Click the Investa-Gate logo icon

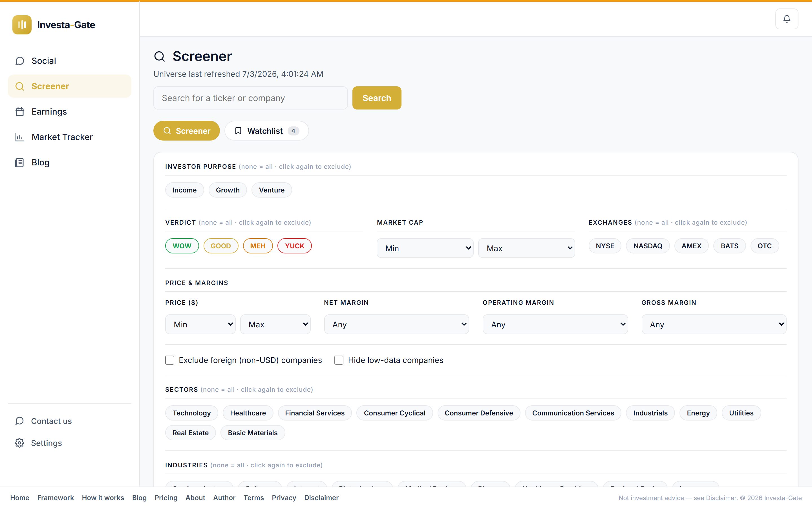(22, 25)
